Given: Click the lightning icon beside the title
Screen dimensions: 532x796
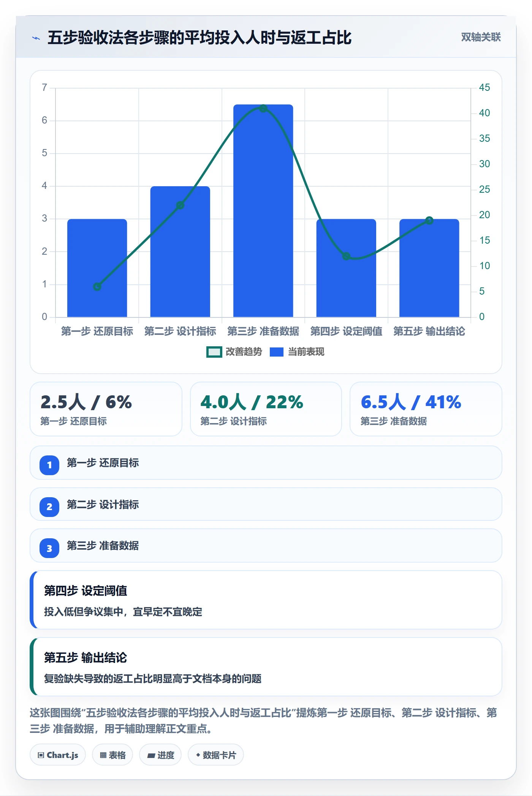Looking at the screenshot, I should (x=36, y=38).
